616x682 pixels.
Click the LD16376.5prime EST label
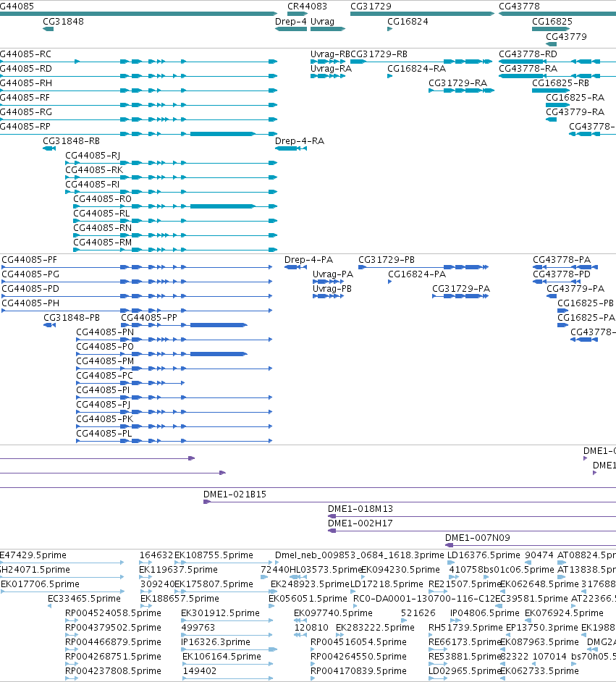click(x=484, y=555)
